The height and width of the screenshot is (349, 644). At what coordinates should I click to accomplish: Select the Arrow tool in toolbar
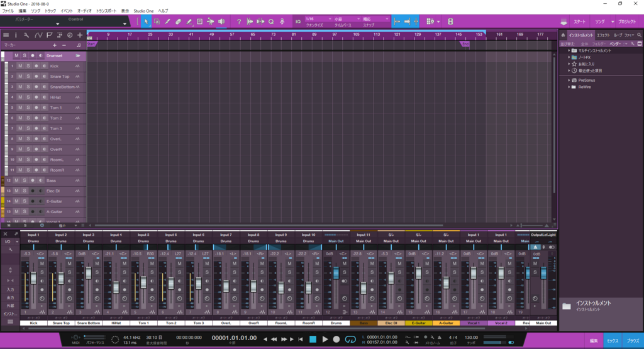click(x=146, y=21)
